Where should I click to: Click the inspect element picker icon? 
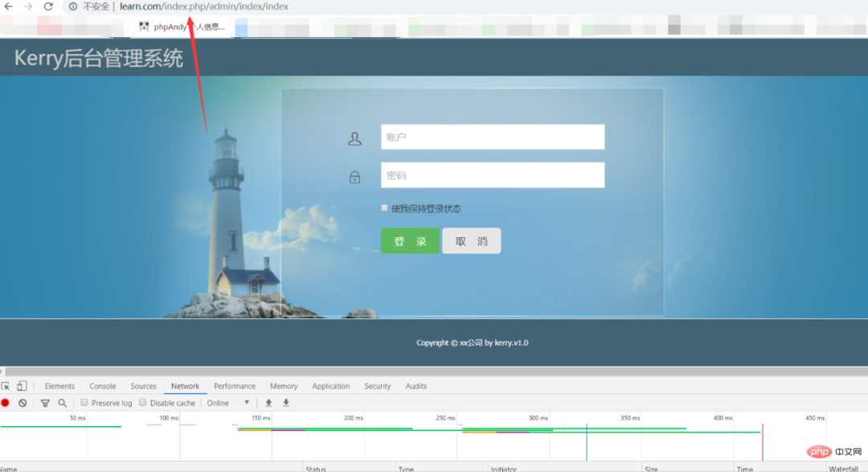click(x=6, y=386)
